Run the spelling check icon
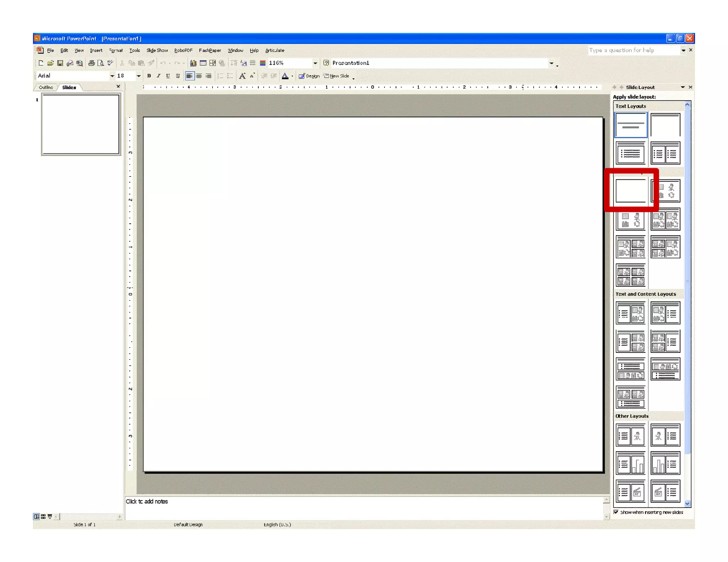Screen dimensions: 728x562 pos(110,63)
